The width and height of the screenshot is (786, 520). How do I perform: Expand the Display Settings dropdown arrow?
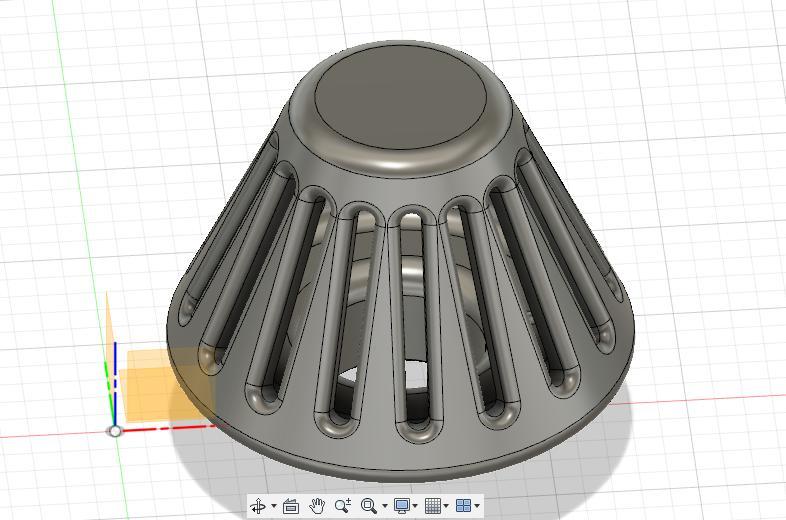415,506
